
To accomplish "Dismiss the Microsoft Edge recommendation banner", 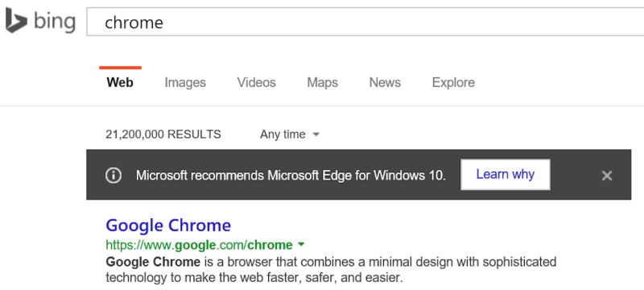I will pos(607,176).
